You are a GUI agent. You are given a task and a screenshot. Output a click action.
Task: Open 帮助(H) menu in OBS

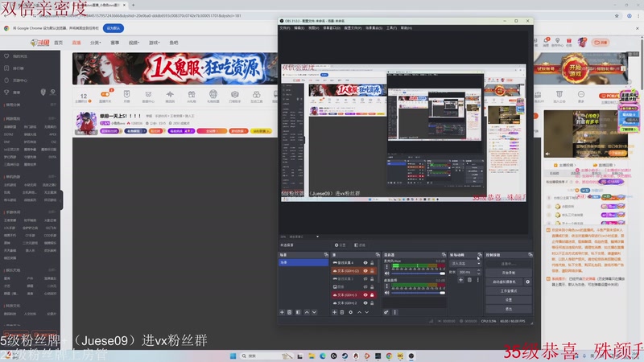[x=407, y=28]
